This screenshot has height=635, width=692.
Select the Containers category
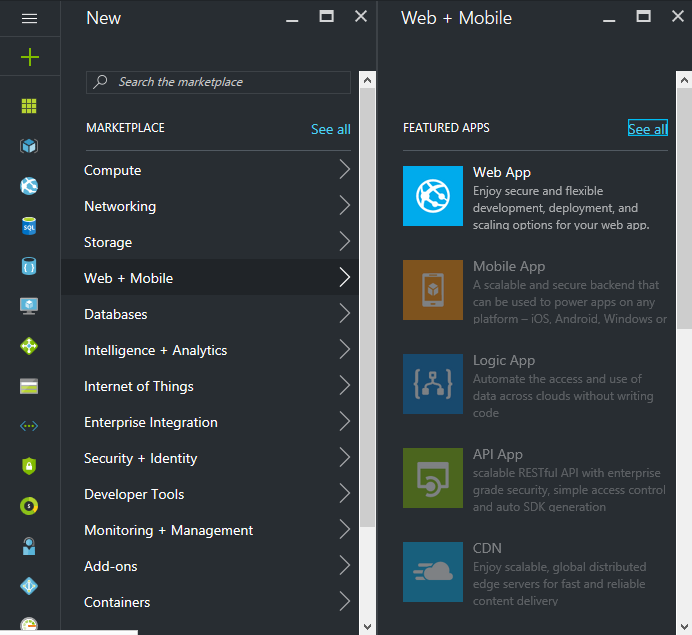pyautogui.click(x=210, y=601)
